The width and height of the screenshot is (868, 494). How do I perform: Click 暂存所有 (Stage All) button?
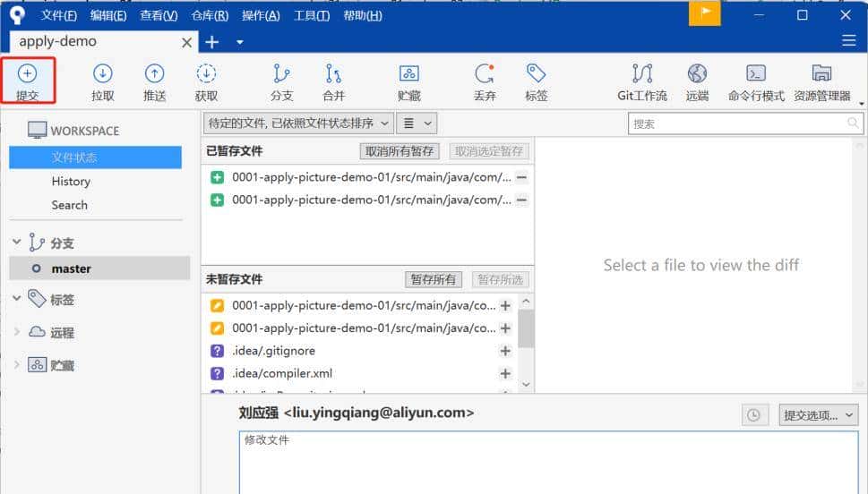(434, 279)
